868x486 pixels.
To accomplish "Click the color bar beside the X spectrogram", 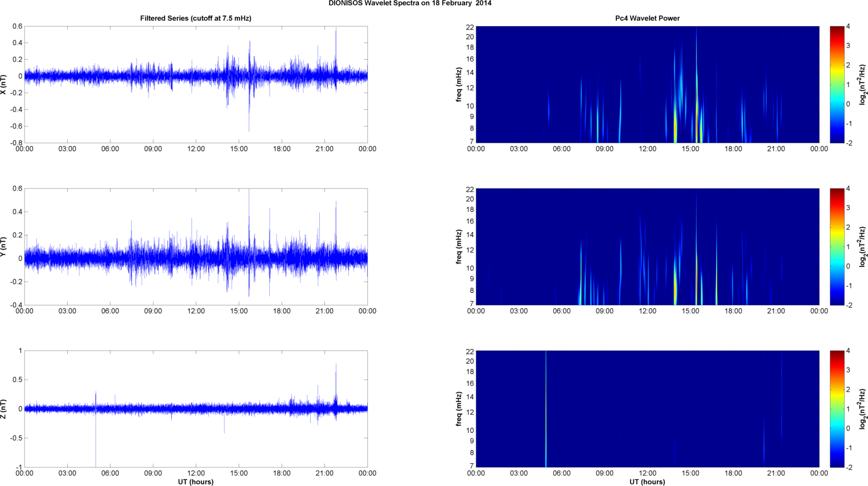I will [837, 84].
